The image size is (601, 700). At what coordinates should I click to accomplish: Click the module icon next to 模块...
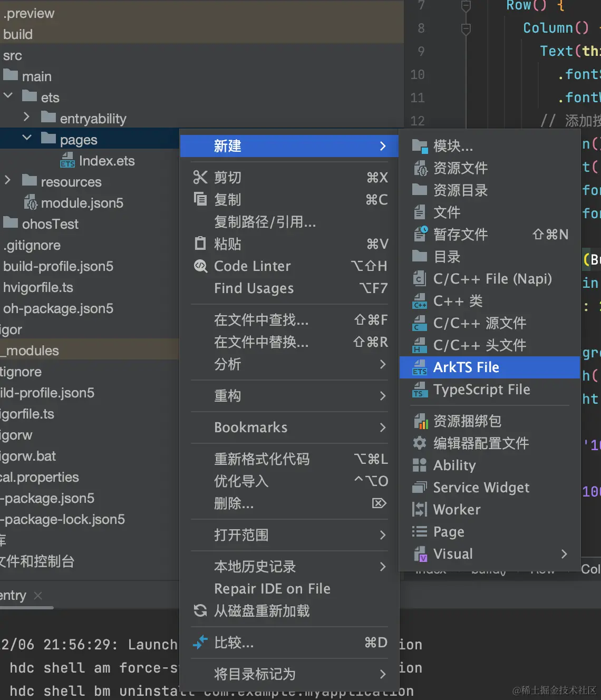pyautogui.click(x=420, y=145)
